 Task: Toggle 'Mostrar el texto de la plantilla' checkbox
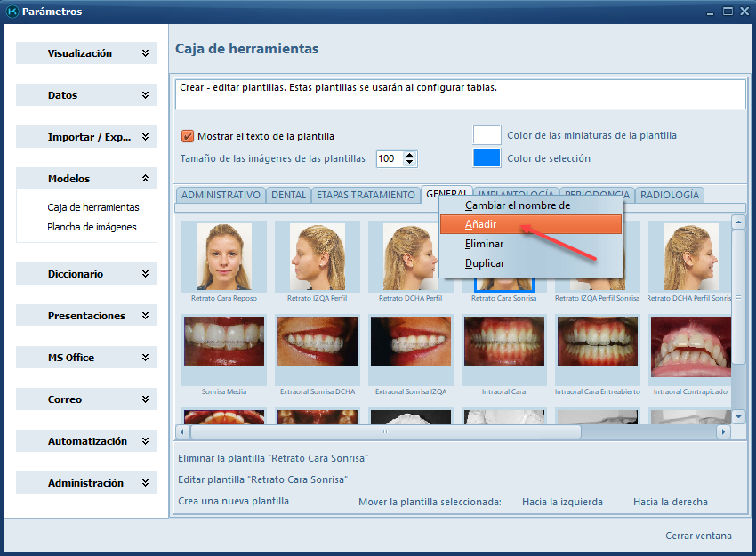(x=188, y=136)
